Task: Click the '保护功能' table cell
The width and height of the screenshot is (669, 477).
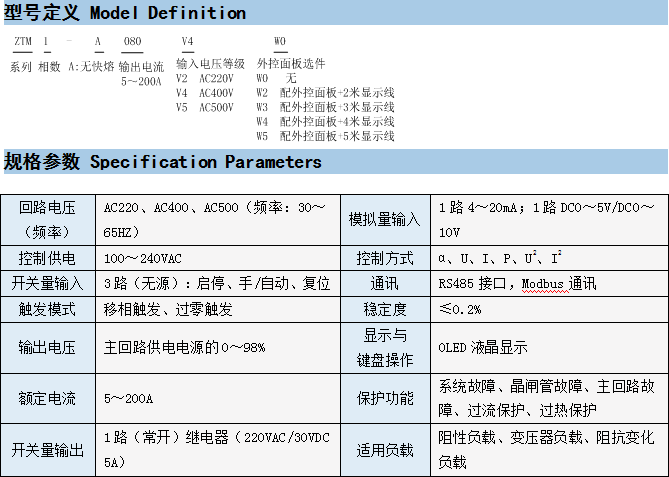Action: [x=385, y=398]
